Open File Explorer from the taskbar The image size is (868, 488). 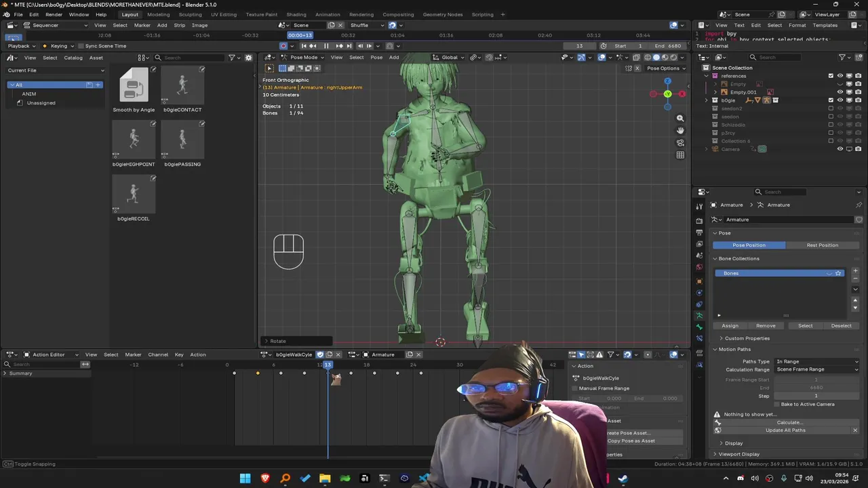coord(325,479)
